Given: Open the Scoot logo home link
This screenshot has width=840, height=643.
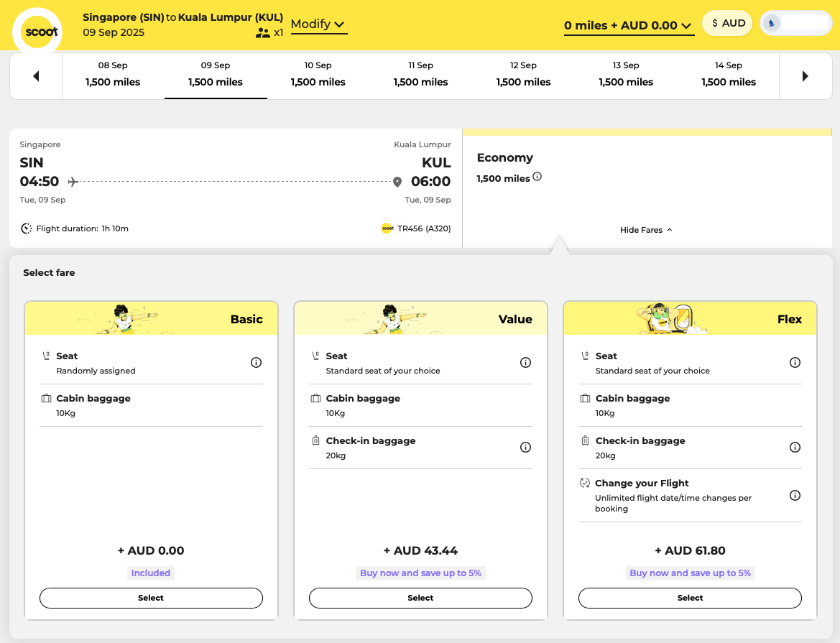Looking at the screenshot, I should click(37, 32).
